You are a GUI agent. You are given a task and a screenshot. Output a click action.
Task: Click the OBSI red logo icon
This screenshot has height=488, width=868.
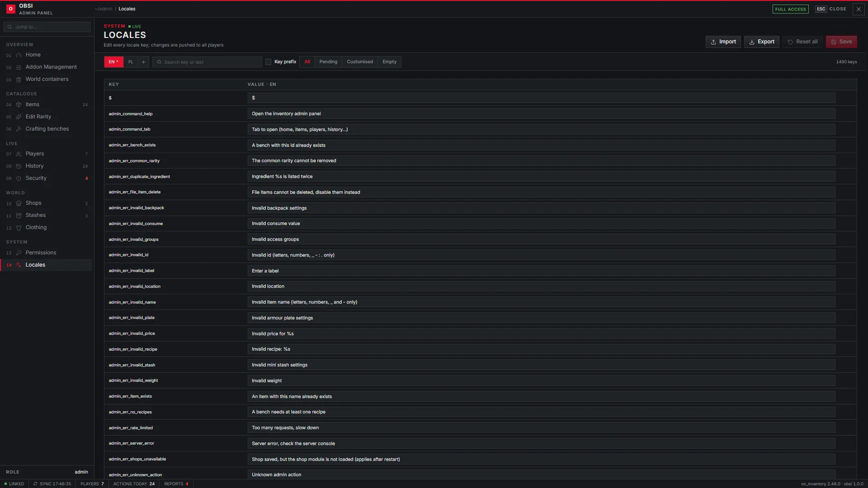pyautogui.click(x=11, y=9)
